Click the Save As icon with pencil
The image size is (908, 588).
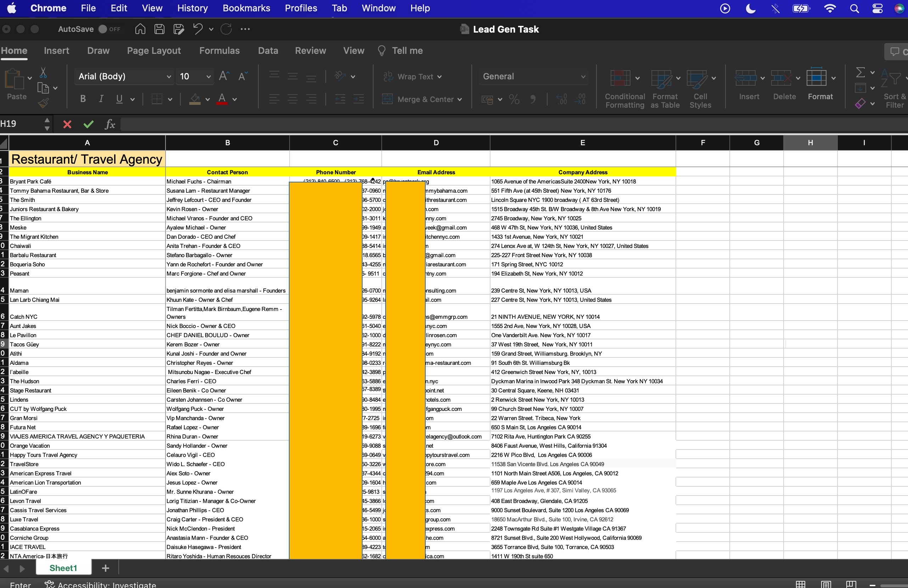point(179,29)
